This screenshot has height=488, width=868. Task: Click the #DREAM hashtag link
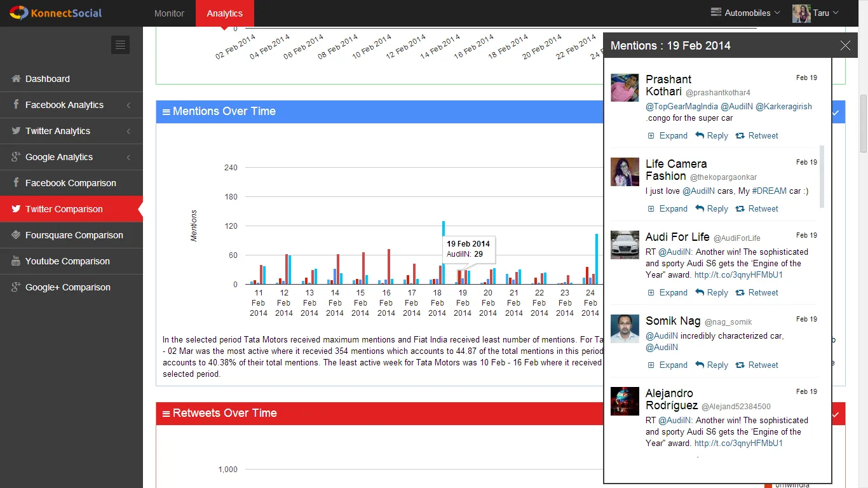pos(769,191)
